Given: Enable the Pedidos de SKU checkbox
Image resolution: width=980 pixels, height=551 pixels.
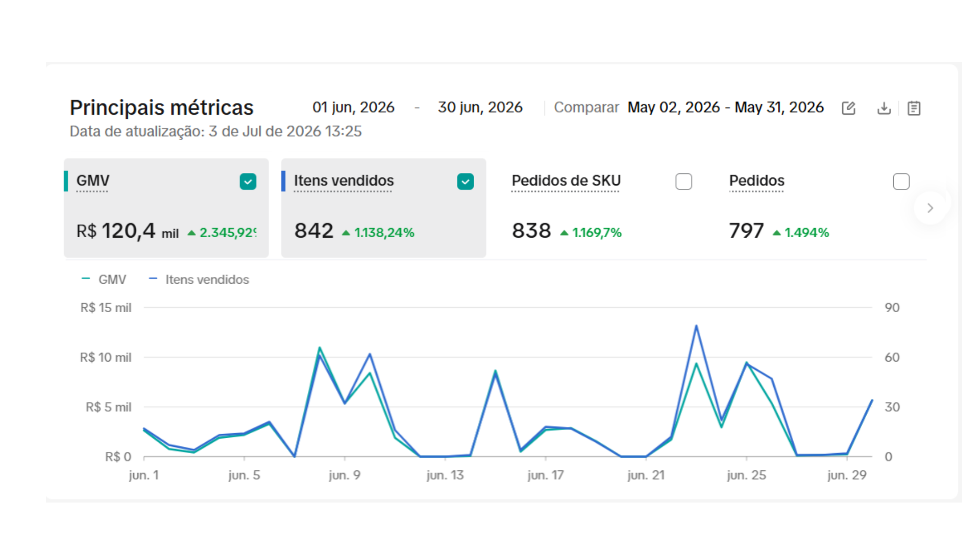Looking at the screenshot, I should pyautogui.click(x=683, y=182).
